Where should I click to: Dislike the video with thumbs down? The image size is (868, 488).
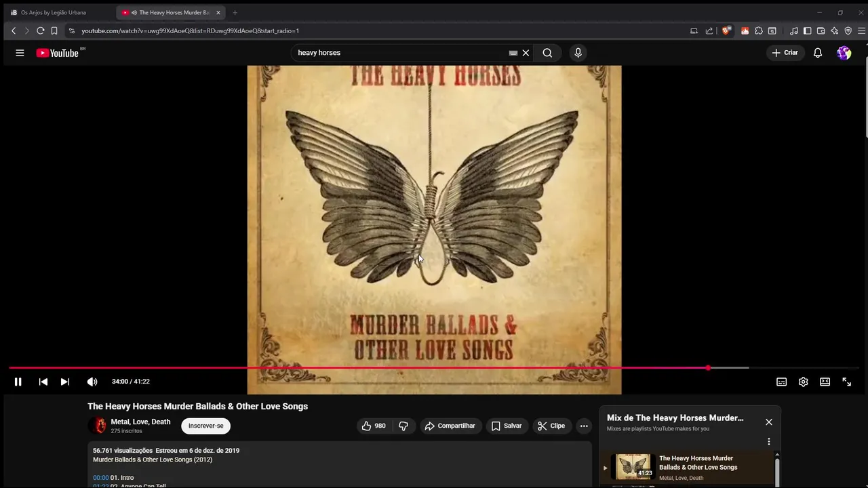[x=403, y=426]
